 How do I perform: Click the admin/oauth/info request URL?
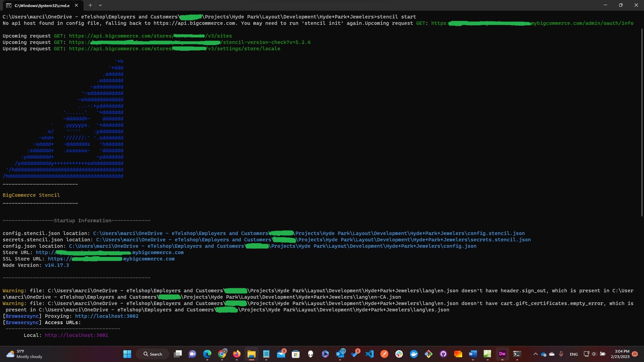(532, 23)
